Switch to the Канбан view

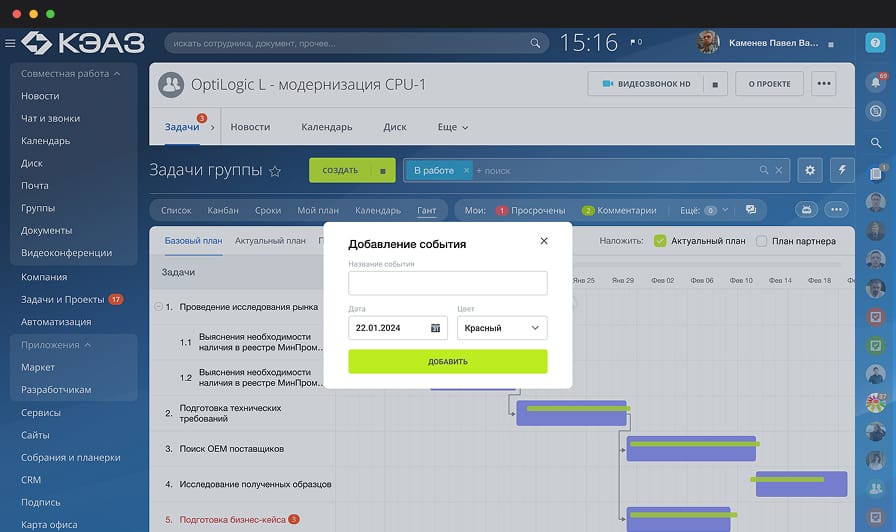(223, 211)
